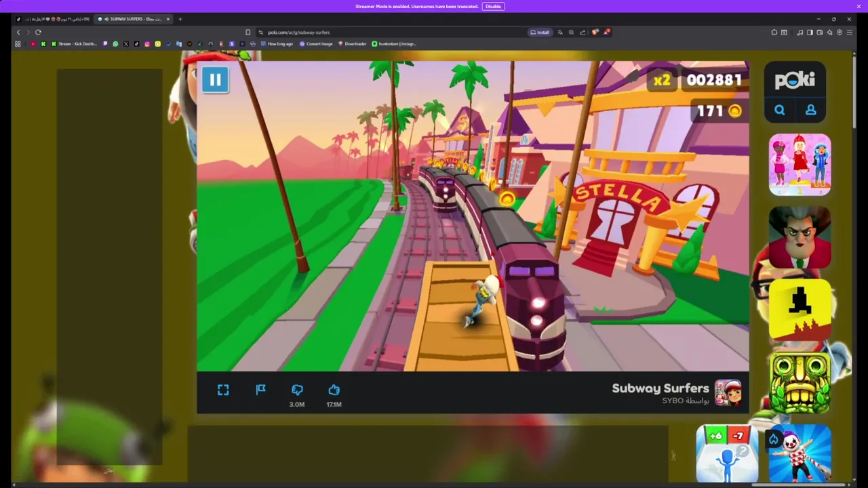Screen dimensions: 868x488
Task: Open the TikTok bookmark icon
Action: 136,44
